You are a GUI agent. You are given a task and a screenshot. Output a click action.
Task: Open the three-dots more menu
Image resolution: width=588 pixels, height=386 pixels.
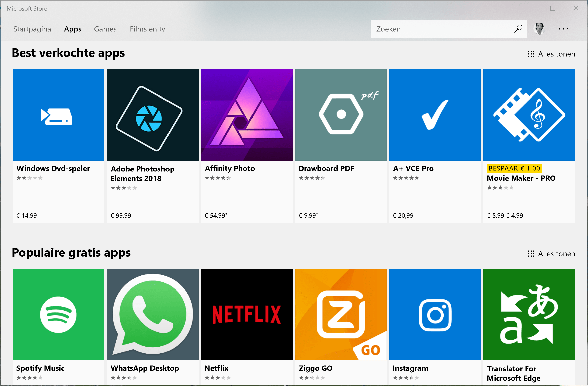click(x=563, y=29)
